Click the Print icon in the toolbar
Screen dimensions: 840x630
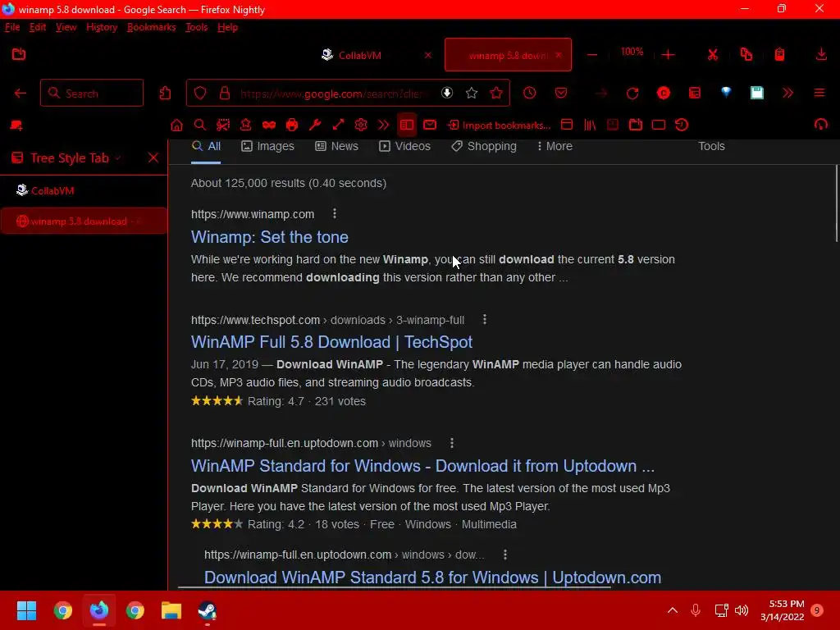click(x=292, y=126)
